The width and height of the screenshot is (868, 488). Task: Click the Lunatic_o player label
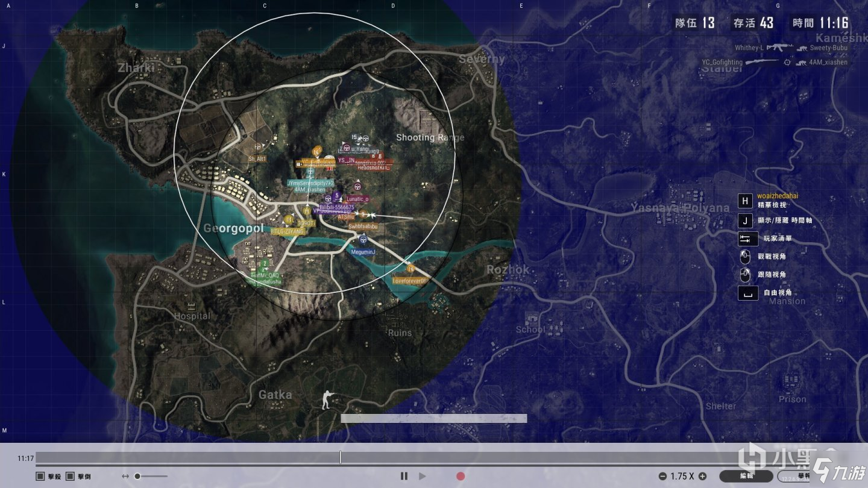(x=358, y=199)
